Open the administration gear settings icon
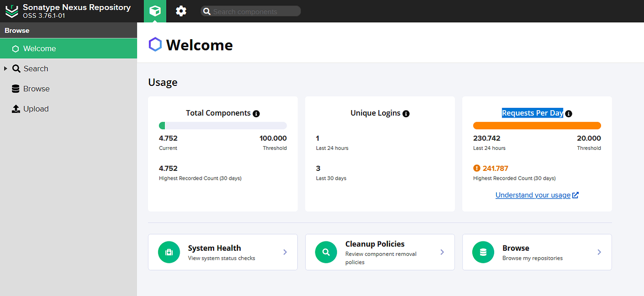Screen dimensions: 644x296 pyautogui.click(x=181, y=11)
